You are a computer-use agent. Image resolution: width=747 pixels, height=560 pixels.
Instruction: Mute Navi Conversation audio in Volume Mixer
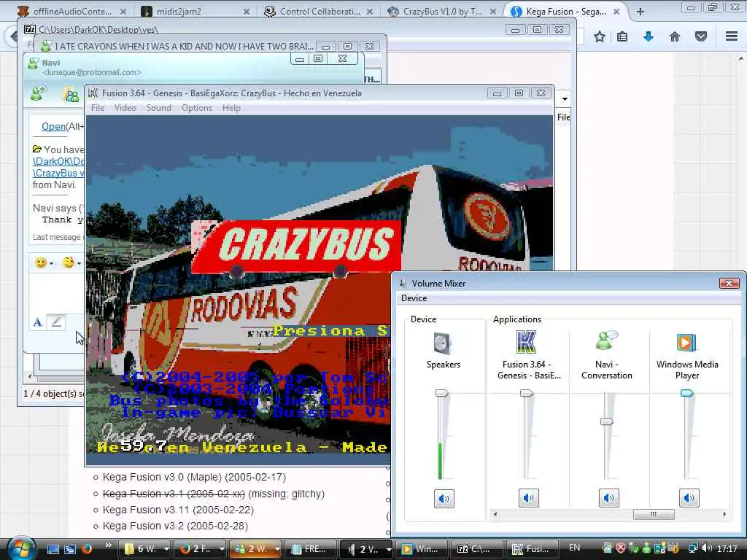coord(608,498)
